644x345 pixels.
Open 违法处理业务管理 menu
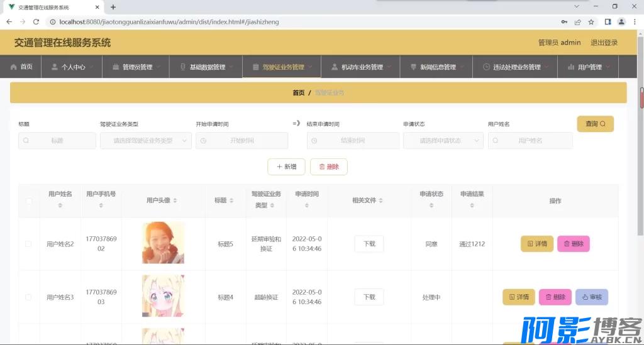coord(515,67)
